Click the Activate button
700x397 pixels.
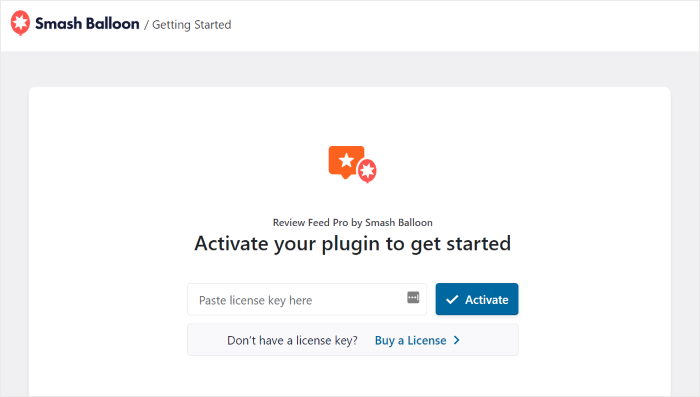(x=477, y=299)
